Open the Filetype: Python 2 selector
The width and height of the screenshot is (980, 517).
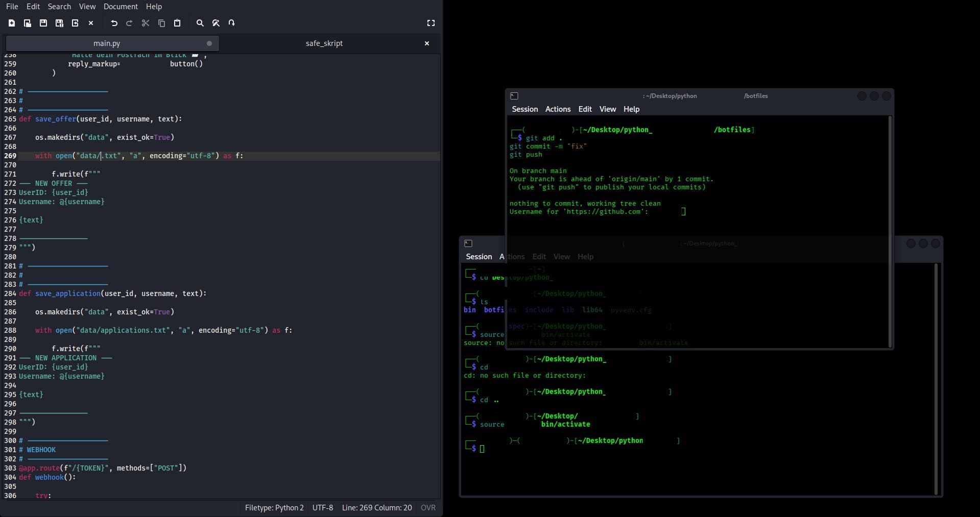274,508
